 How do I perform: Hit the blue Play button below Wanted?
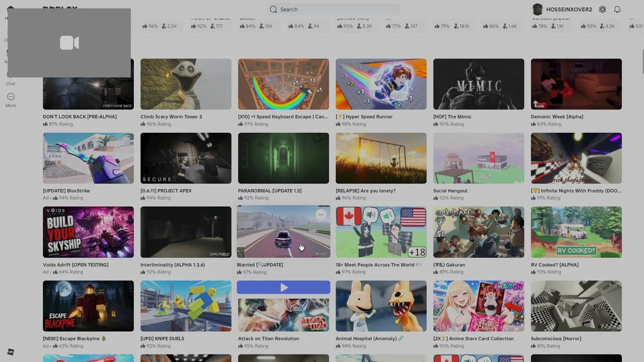(x=284, y=288)
